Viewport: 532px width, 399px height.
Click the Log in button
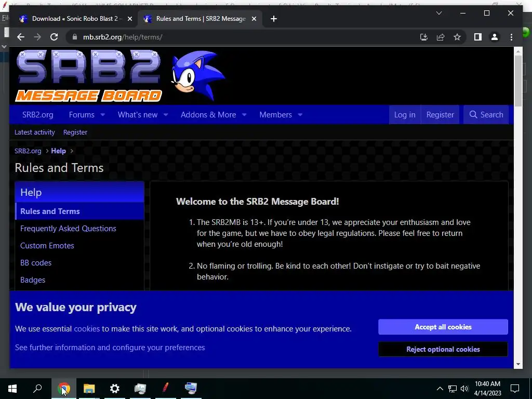point(405,115)
